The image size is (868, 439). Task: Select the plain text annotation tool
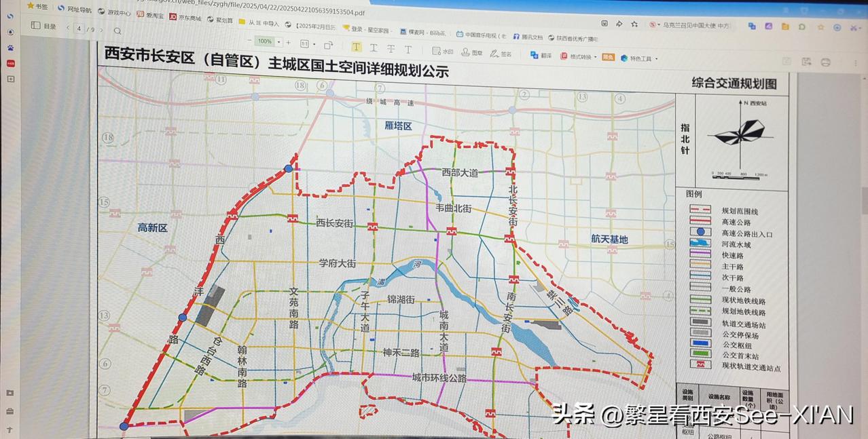pyautogui.click(x=408, y=49)
